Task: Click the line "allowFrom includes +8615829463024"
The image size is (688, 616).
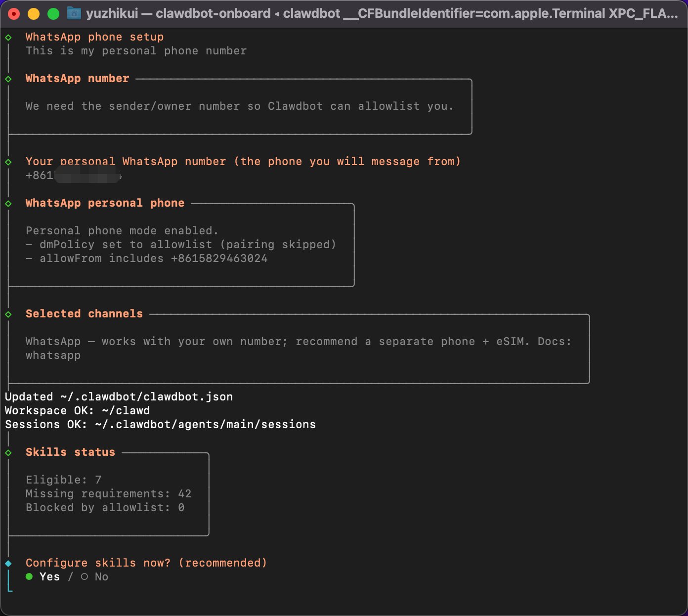Action: pos(146,259)
